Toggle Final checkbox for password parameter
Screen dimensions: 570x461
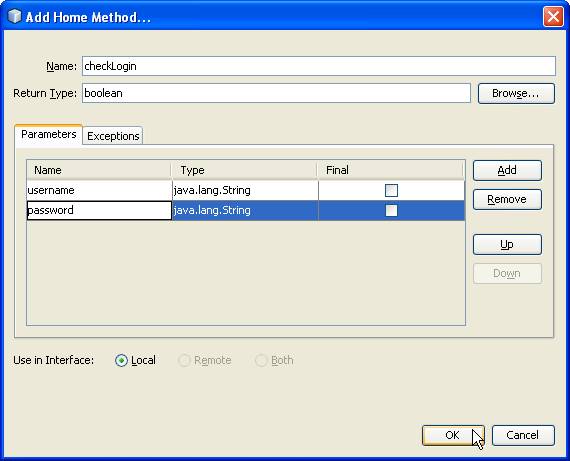coord(391,210)
